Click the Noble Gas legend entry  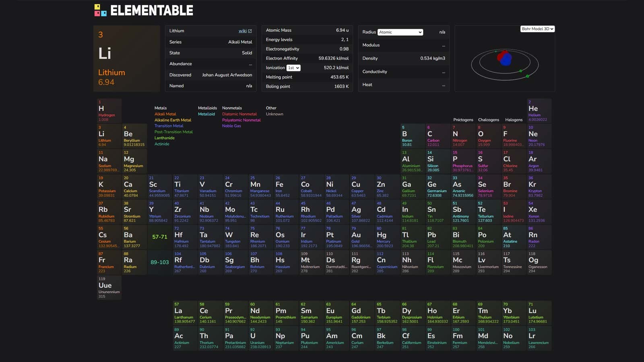[231, 126]
